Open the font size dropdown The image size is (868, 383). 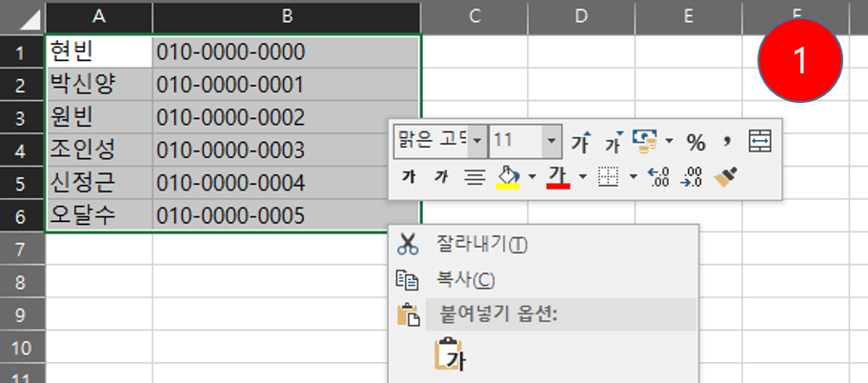click(552, 142)
